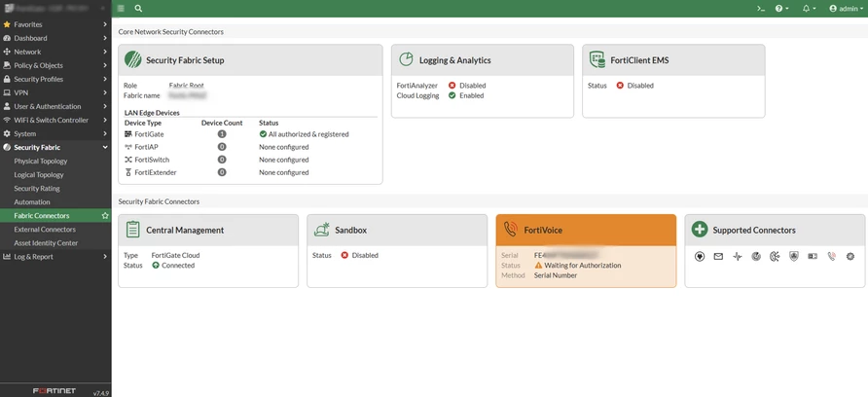Expand Security Profiles menu
Viewport: 868px width, 397px height.
tap(55, 79)
